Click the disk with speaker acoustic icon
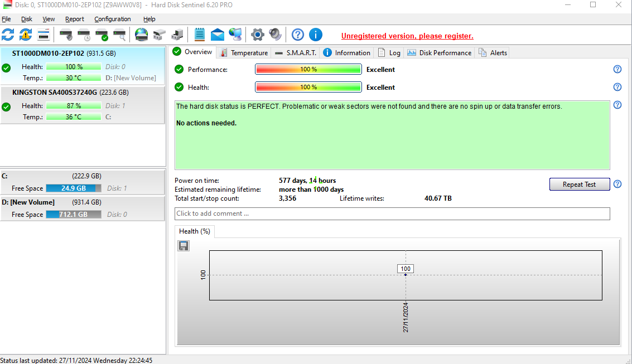Screen dimensions: 632x364 (x=66, y=35)
